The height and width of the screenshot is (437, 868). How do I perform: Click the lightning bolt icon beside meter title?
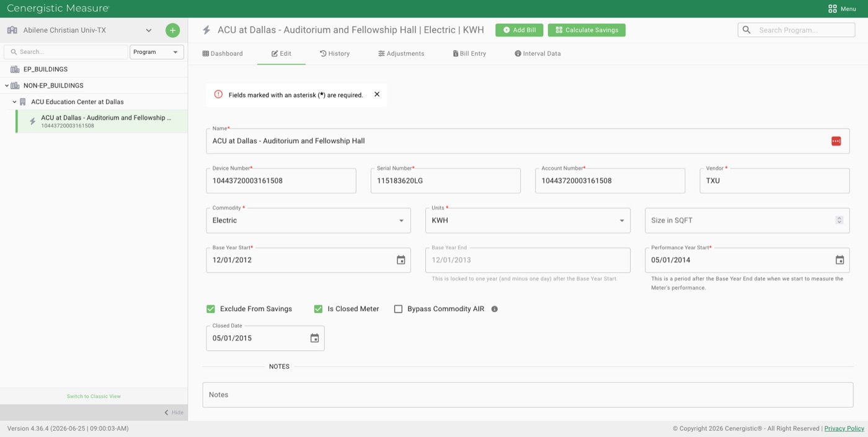207,30
